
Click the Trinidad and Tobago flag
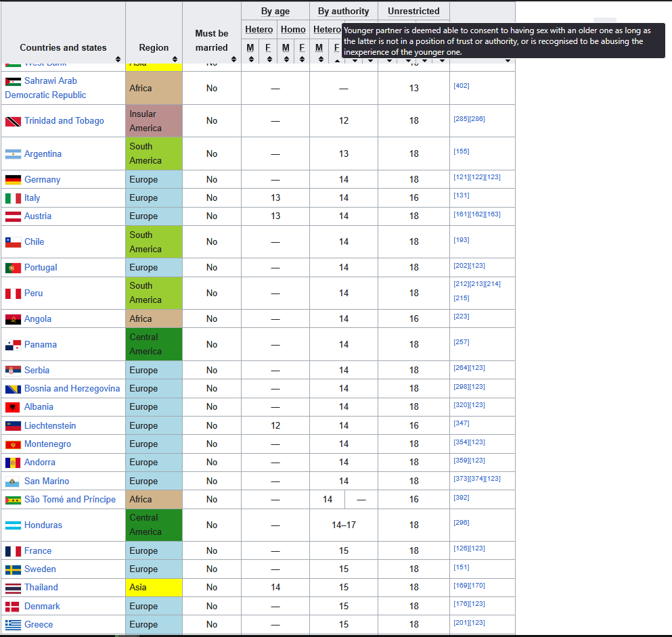(x=13, y=121)
